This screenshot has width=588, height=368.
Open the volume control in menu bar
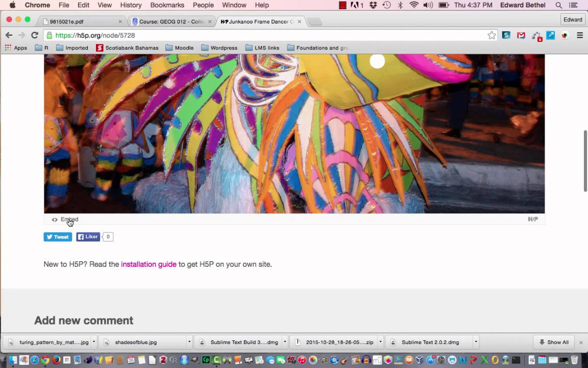(428, 5)
